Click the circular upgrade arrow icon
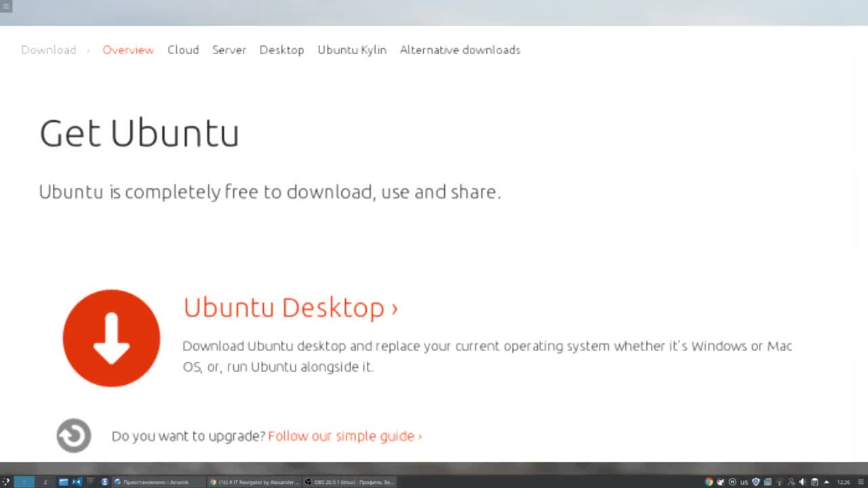 74,435
